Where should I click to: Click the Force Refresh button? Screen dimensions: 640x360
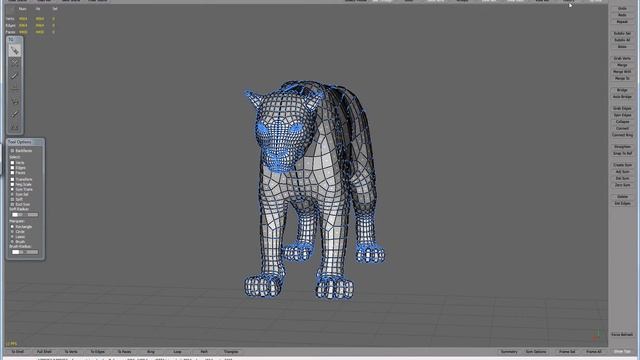pyautogui.click(x=622, y=334)
